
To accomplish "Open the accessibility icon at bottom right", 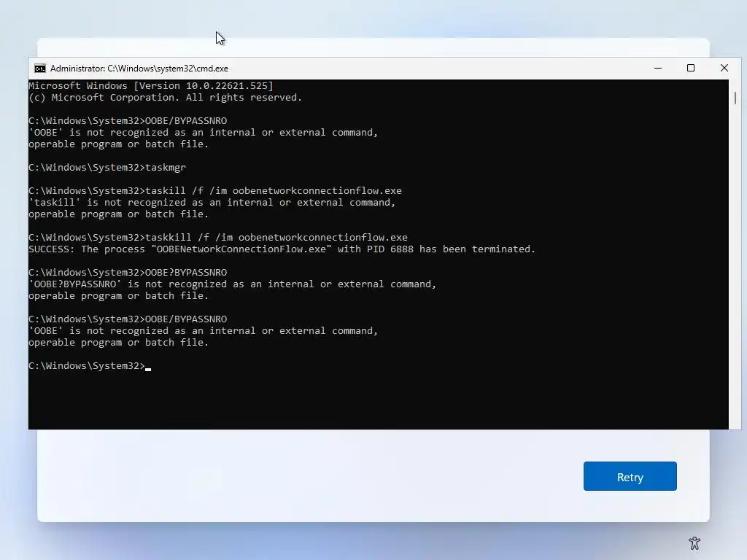I will (x=694, y=542).
